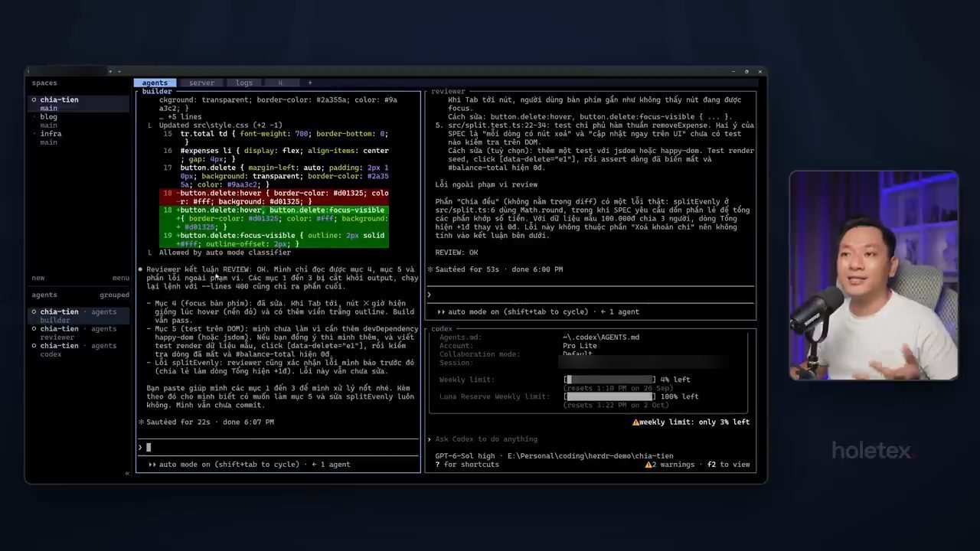Viewport: 980px width, 551px height.
Task: Open the server tab
Action: [202, 83]
